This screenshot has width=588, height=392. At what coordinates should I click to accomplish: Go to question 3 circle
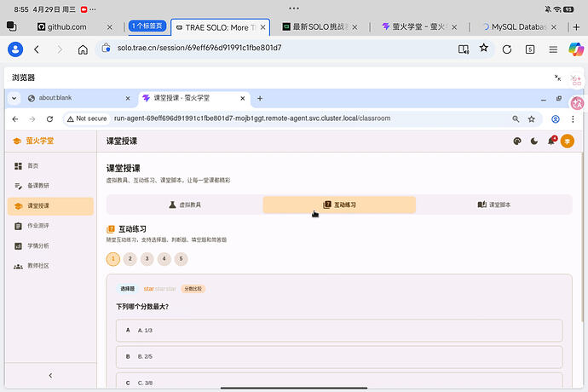(147, 259)
